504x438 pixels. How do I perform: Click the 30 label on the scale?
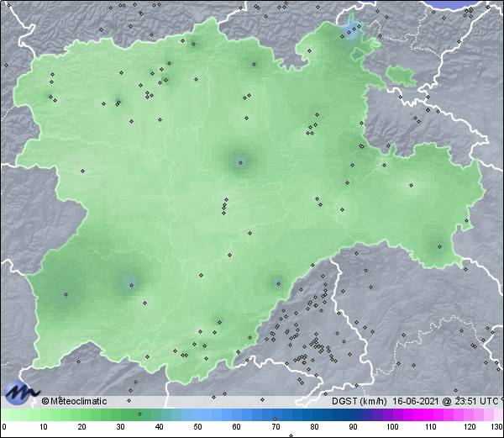click(120, 426)
